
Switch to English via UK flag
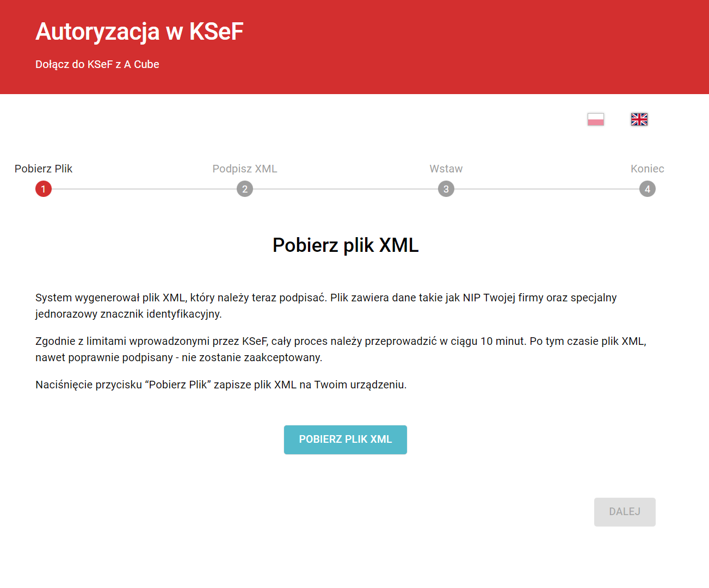click(x=639, y=119)
